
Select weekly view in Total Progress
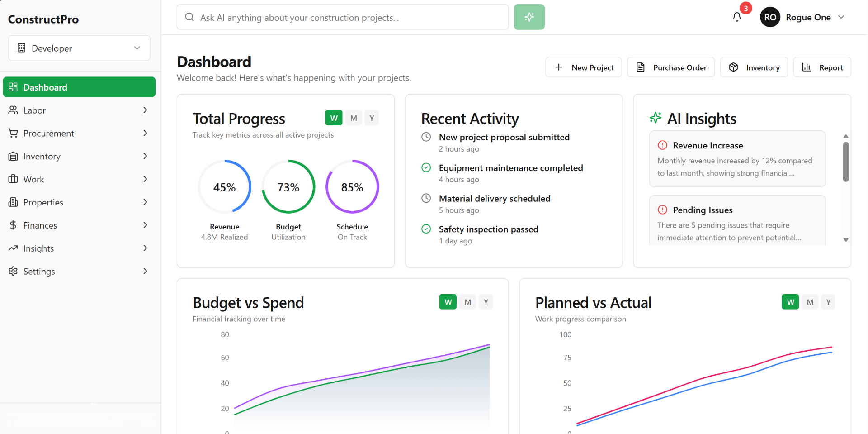coord(334,118)
